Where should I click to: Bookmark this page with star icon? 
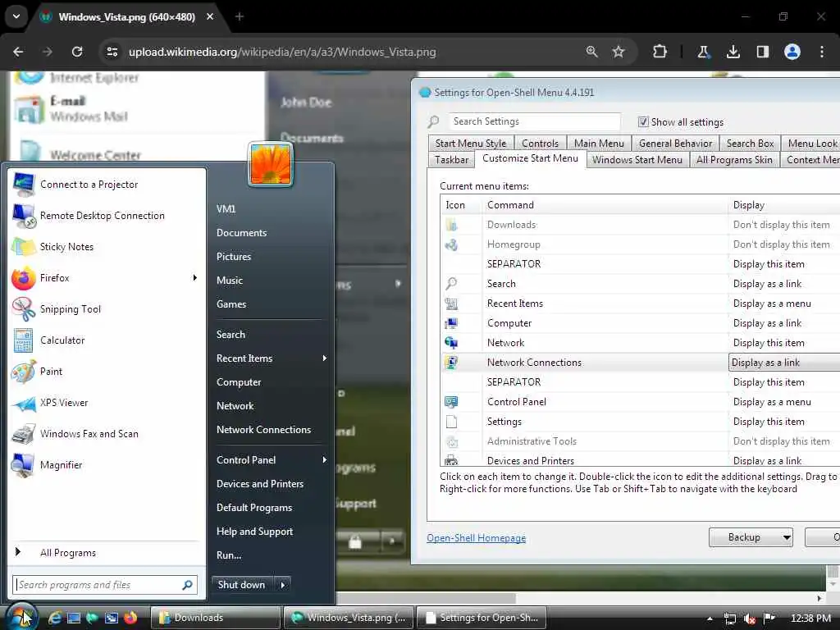619,52
